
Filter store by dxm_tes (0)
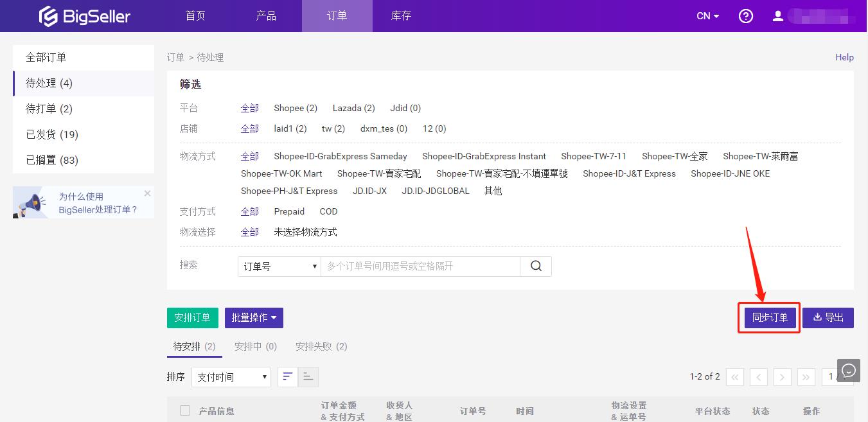pyautogui.click(x=384, y=129)
